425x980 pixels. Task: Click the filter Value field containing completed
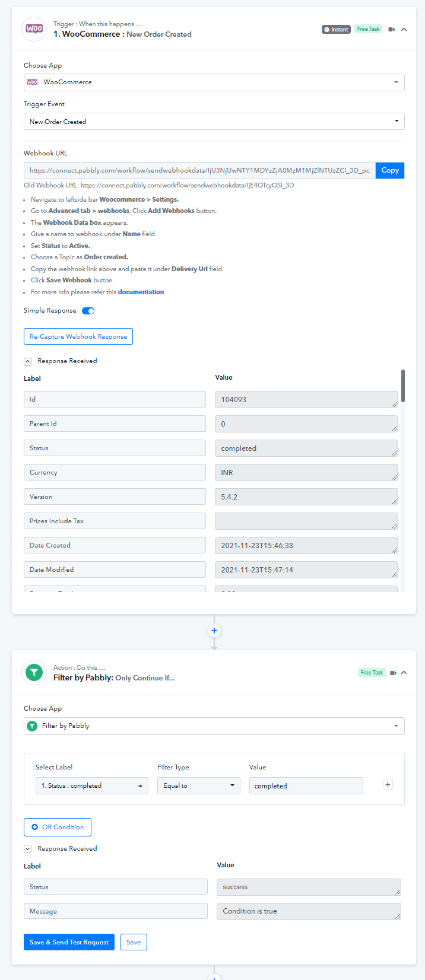pos(306,785)
